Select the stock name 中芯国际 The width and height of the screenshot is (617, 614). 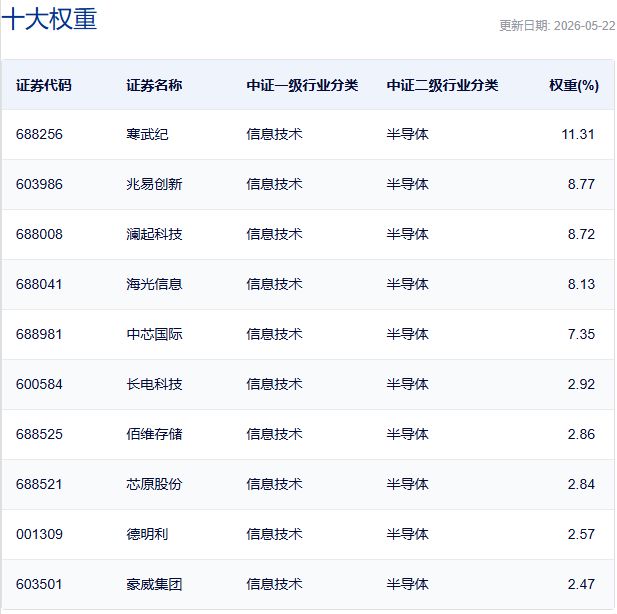pos(154,334)
